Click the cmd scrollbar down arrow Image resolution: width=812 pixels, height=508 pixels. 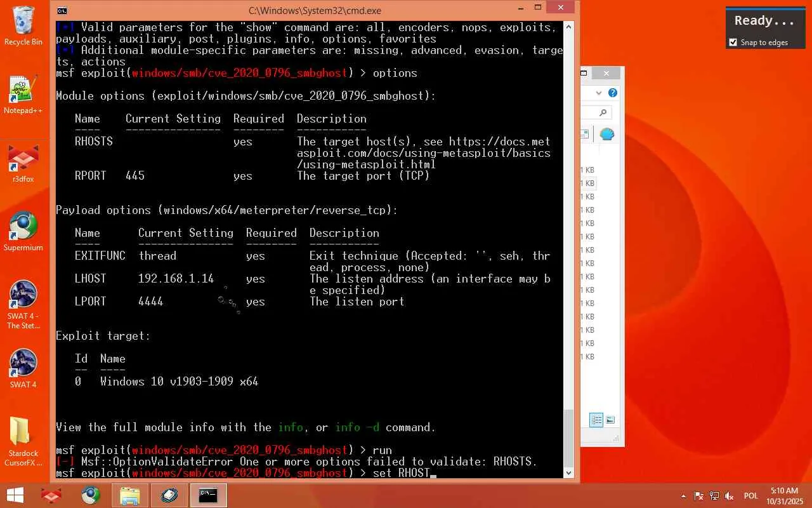pyautogui.click(x=568, y=472)
